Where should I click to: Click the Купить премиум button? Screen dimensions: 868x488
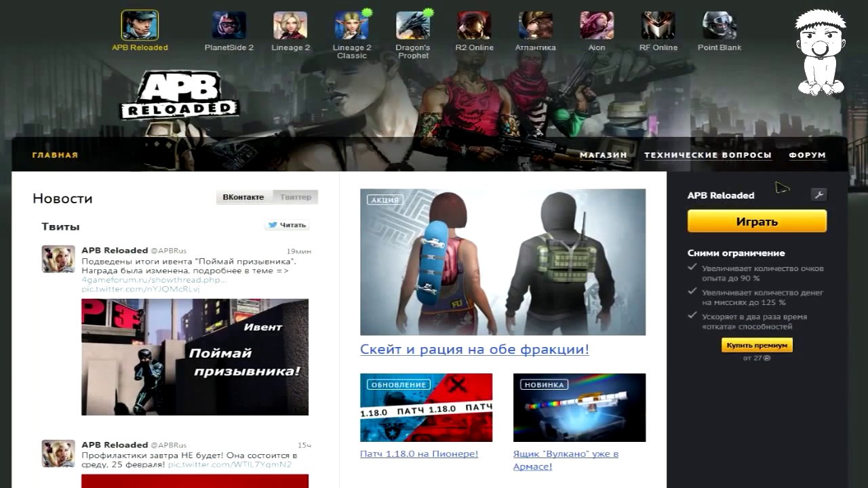[x=757, y=346]
